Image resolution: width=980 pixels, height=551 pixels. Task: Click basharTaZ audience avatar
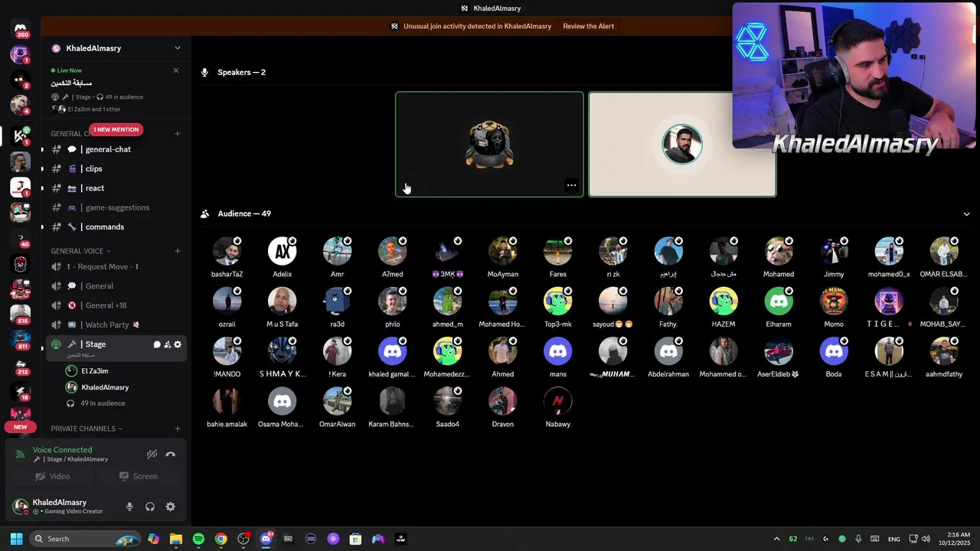(227, 252)
